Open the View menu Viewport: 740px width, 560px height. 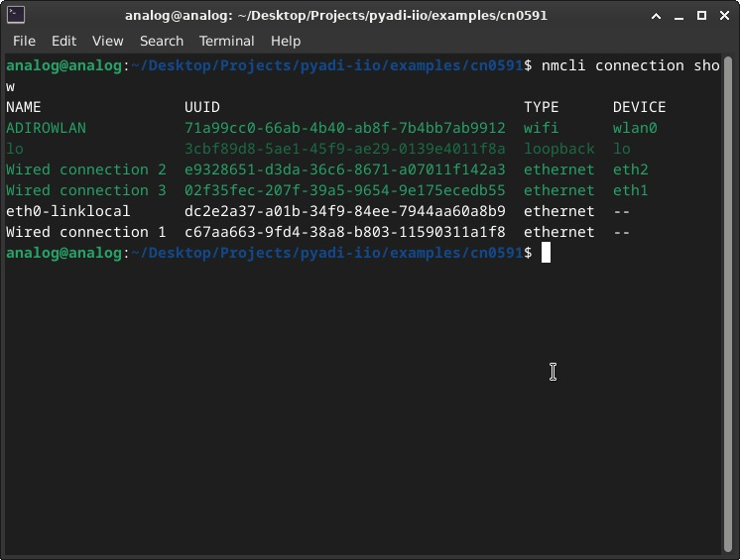coord(107,41)
